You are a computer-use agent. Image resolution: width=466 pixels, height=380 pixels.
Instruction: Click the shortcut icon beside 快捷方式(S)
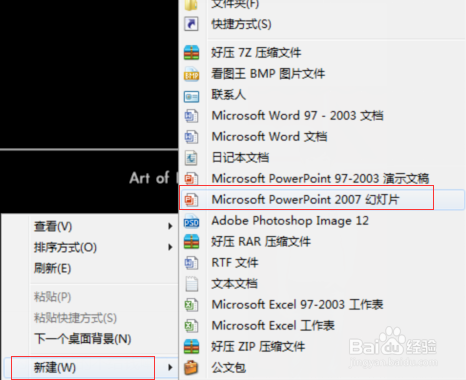[191, 24]
